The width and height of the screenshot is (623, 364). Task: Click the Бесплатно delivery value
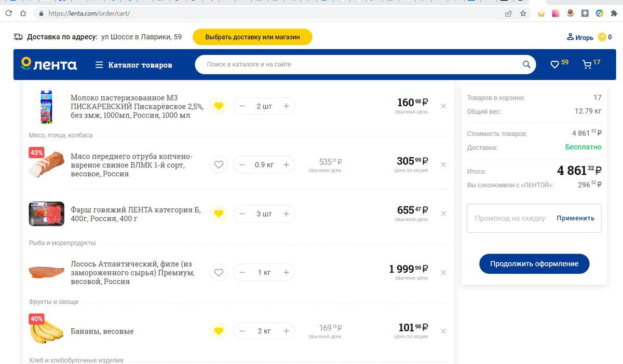pyautogui.click(x=584, y=147)
